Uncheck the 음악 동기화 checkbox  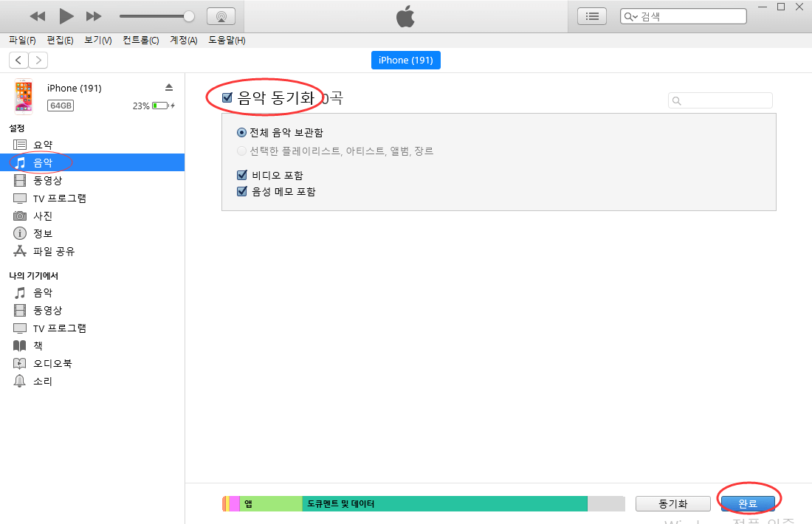[x=227, y=97]
